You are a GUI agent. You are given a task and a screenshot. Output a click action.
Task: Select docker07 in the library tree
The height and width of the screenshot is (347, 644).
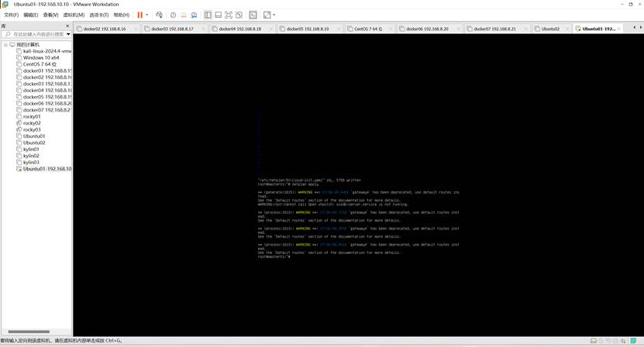pyautogui.click(x=43, y=110)
